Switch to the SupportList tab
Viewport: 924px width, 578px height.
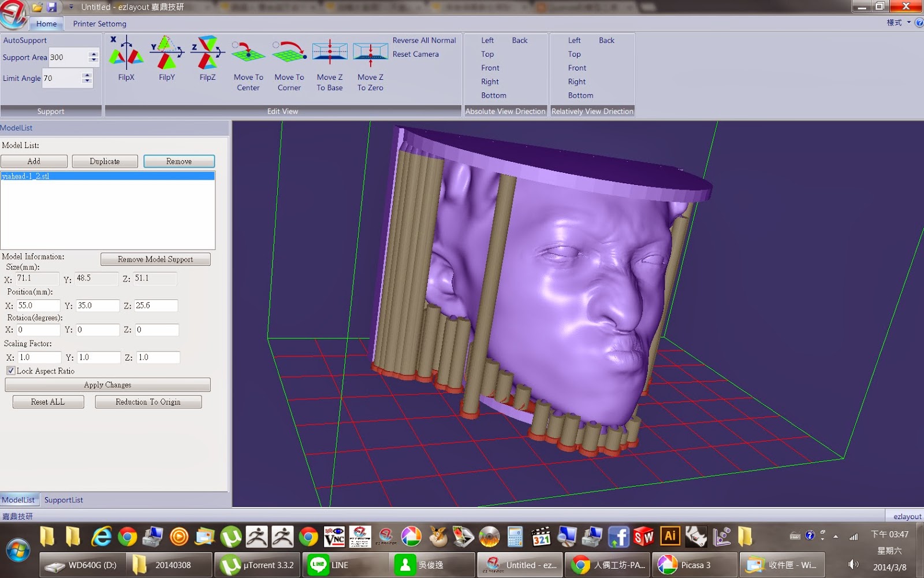point(64,500)
